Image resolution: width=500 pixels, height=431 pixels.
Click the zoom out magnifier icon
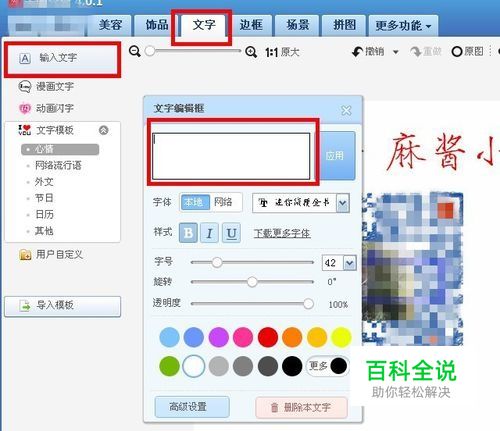coord(135,51)
